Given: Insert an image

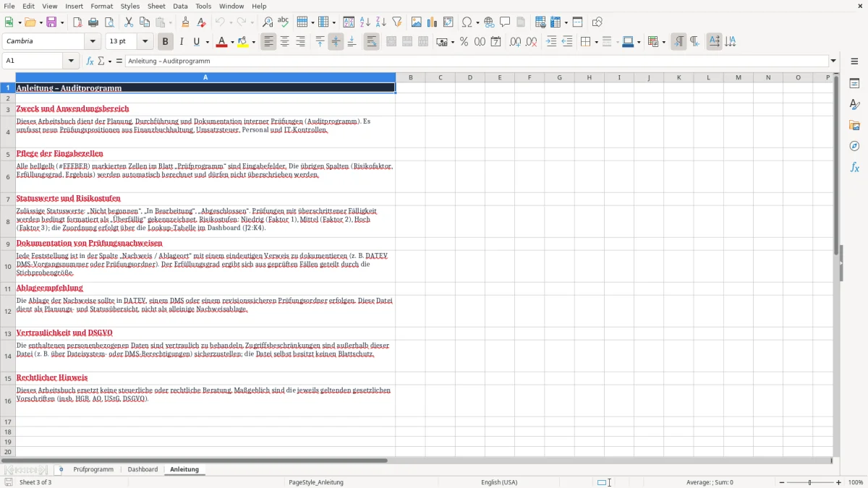Looking at the screenshot, I should pos(417,22).
